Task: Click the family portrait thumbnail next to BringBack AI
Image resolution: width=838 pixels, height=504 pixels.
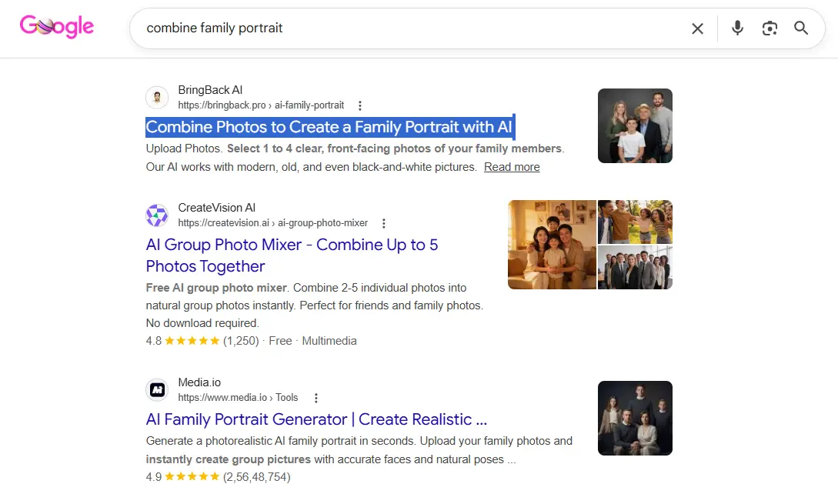Action: coord(635,125)
